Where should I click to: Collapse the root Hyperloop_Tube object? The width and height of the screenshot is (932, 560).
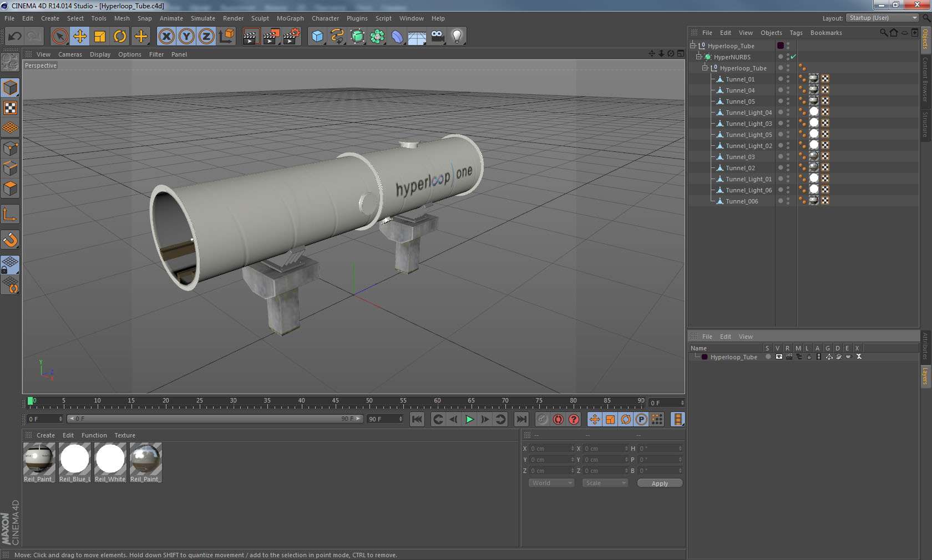692,45
